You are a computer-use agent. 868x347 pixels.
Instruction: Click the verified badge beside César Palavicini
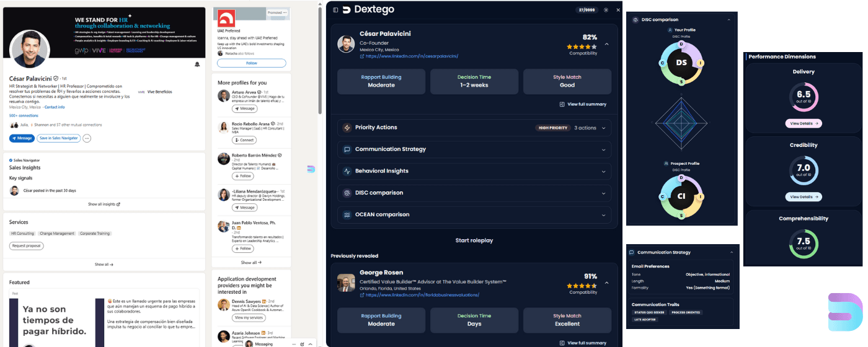point(56,79)
